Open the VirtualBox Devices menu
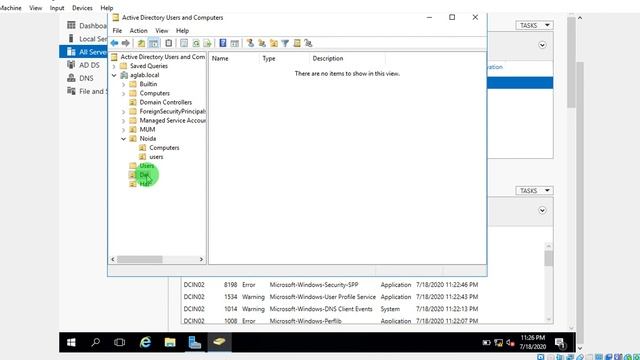 tap(82, 8)
